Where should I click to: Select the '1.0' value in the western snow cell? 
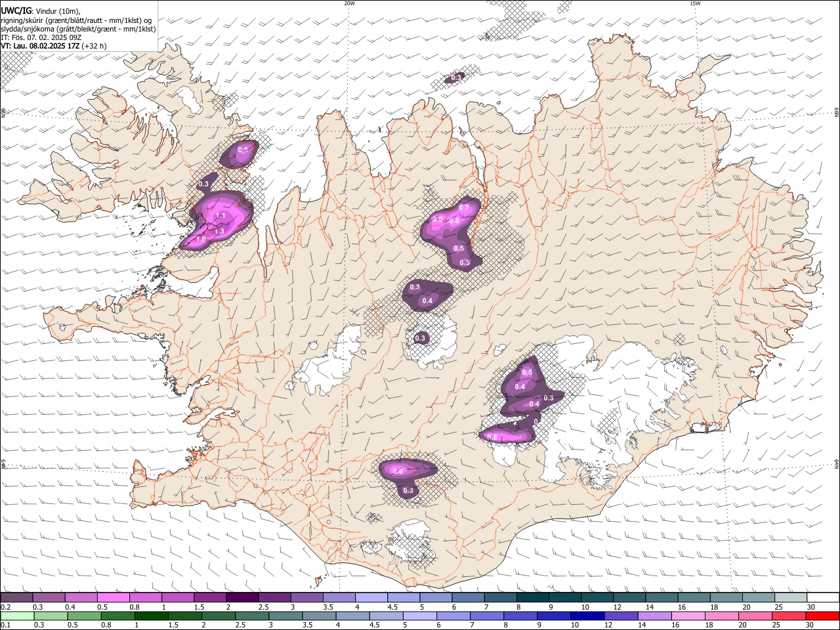(201, 240)
